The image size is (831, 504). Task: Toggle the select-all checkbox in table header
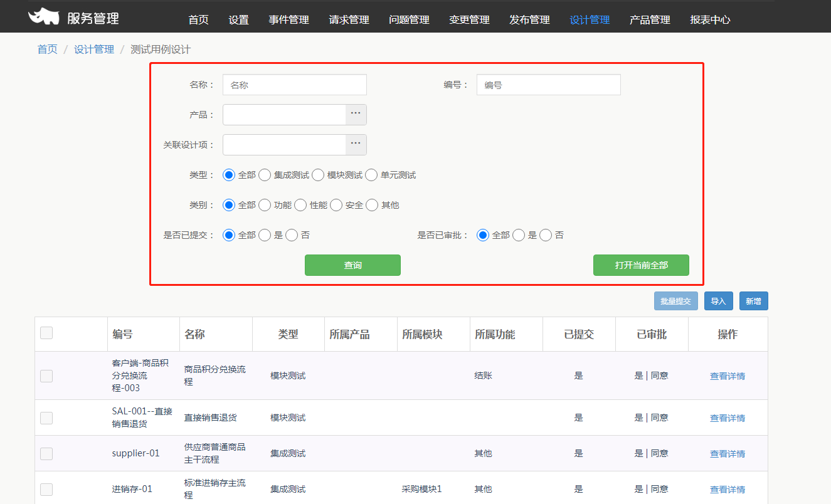46,333
